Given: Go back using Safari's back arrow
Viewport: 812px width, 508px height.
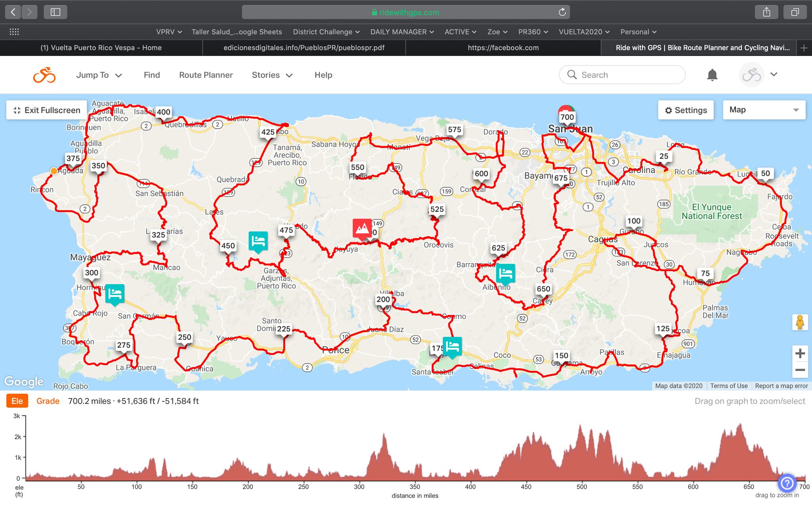Looking at the screenshot, I should click(13, 12).
